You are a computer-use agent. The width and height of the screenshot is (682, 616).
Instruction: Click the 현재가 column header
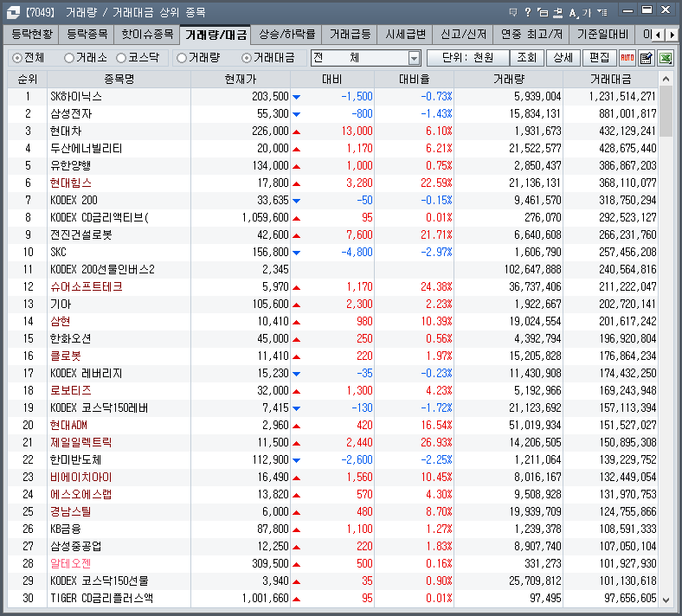[x=240, y=79]
